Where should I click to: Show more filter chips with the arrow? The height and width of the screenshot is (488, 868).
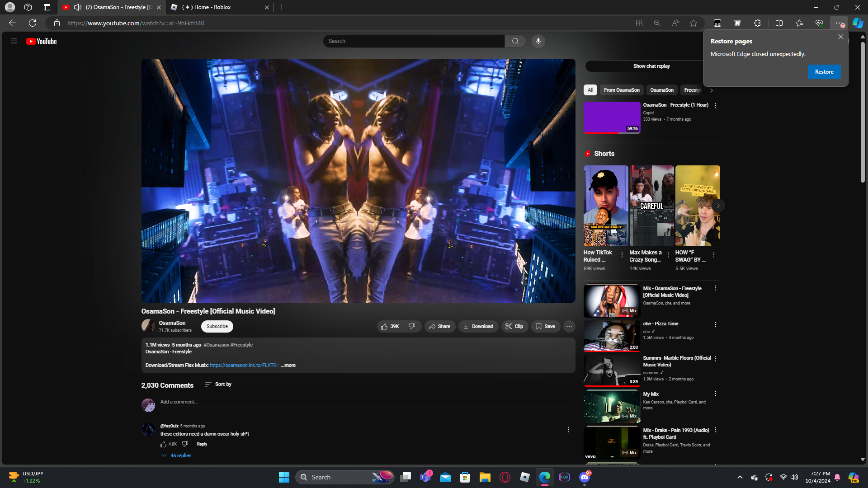(711, 90)
